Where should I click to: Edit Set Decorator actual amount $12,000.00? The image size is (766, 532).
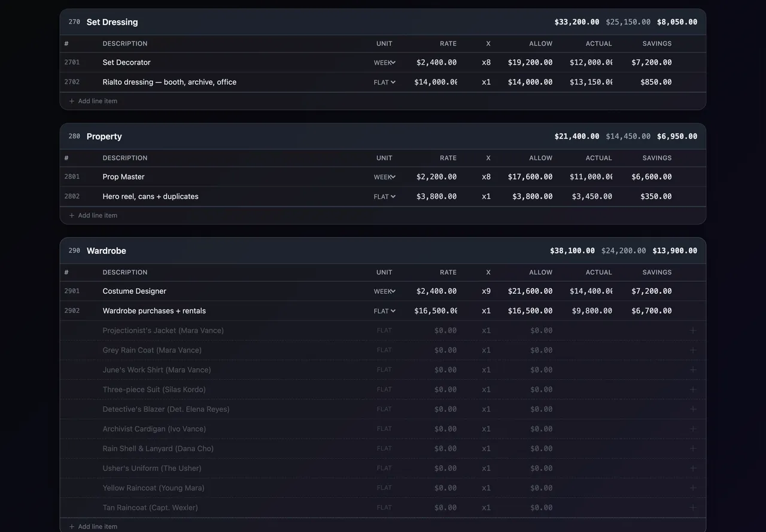pyautogui.click(x=591, y=62)
